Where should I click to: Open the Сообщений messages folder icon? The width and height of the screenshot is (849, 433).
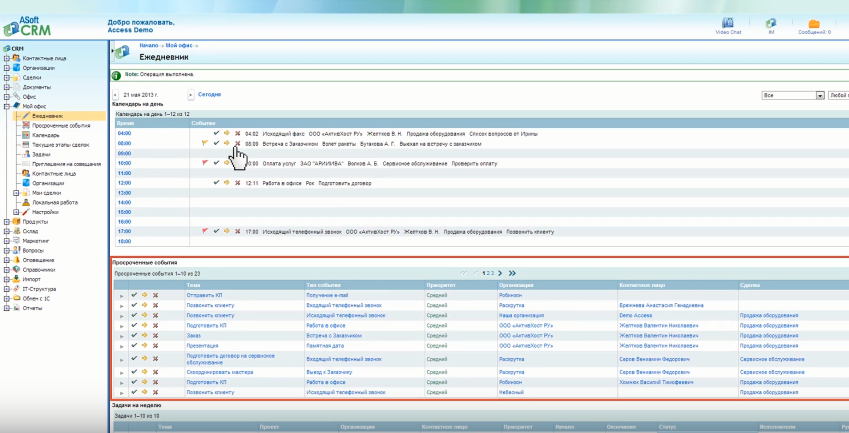point(814,23)
